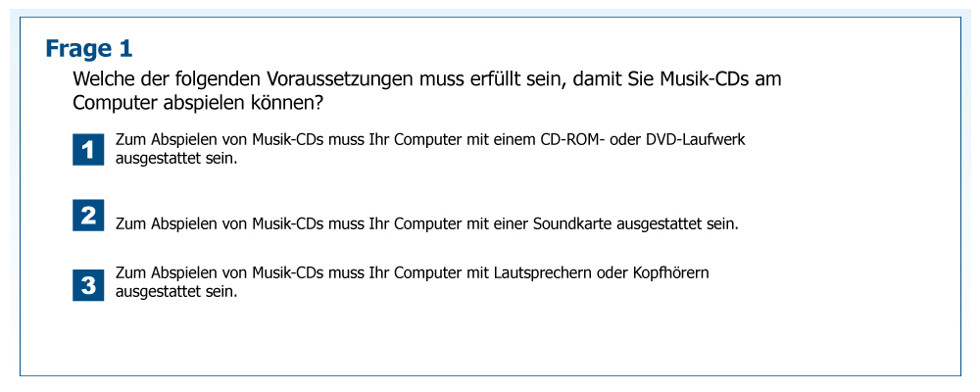The width and height of the screenshot is (980, 392).
Task: Select the blue number 2 answer box
Action: pos(88,215)
